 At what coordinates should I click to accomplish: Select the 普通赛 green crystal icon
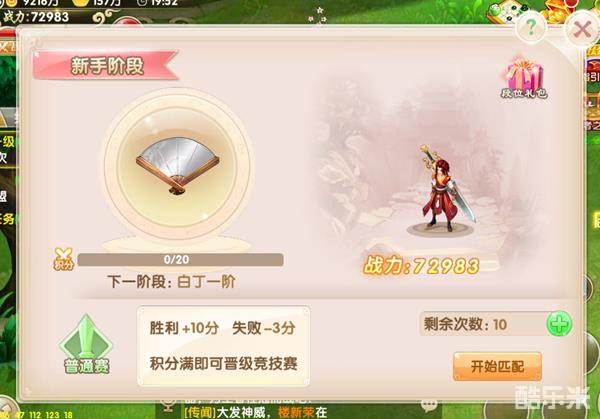(86, 344)
